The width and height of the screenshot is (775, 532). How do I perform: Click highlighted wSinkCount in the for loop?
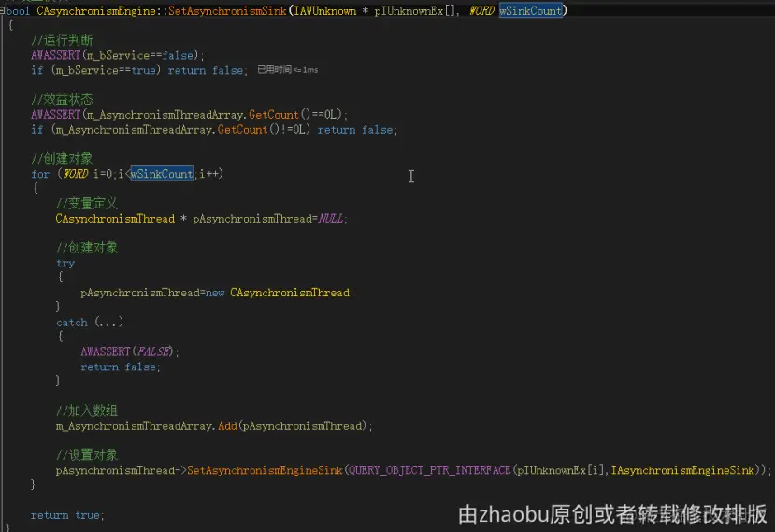[162, 174]
